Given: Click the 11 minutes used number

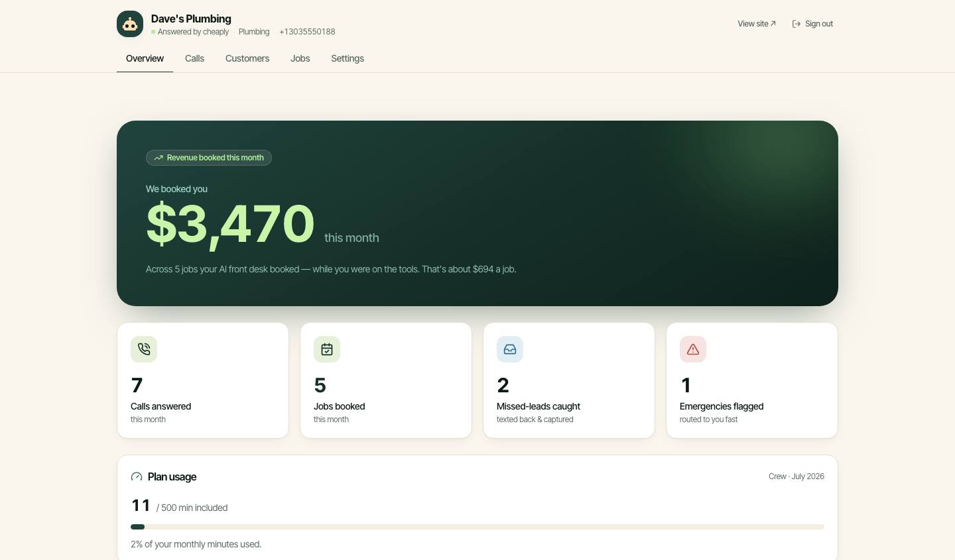Looking at the screenshot, I should (x=141, y=506).
